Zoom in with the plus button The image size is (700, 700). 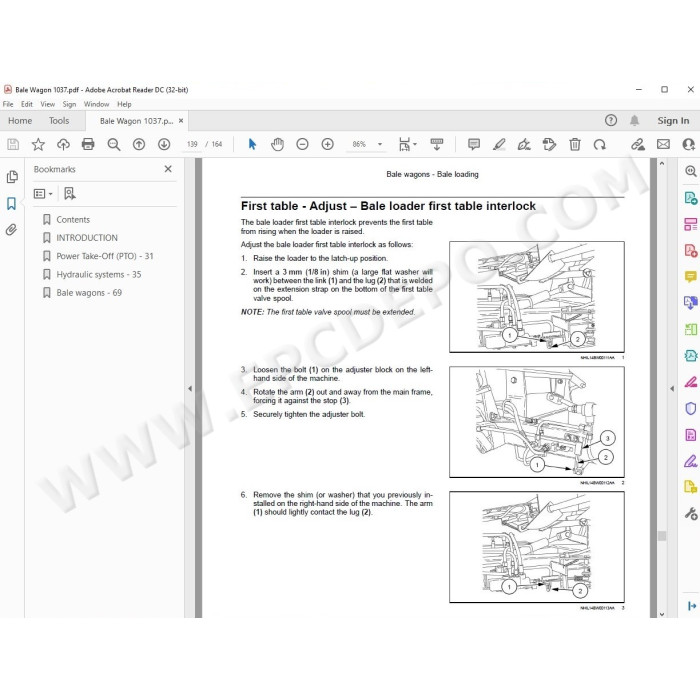tap(327, 144)
